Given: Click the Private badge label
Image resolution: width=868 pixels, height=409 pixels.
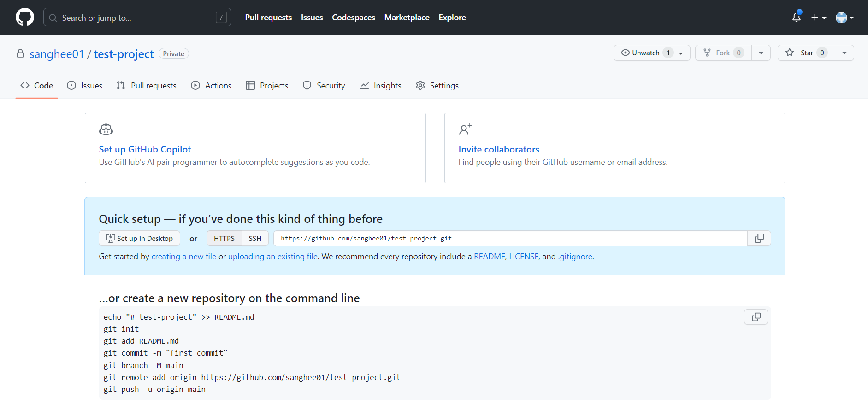Looking at the screenshot, I should pos(174,54).
